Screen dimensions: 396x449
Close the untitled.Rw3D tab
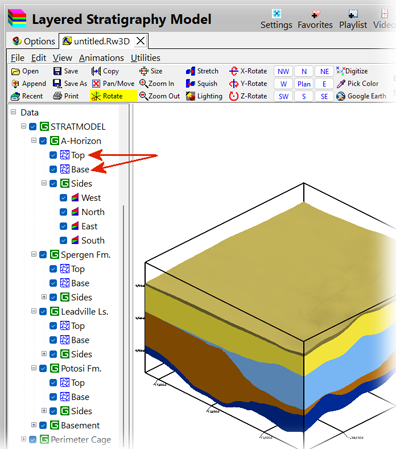point(141,41)
